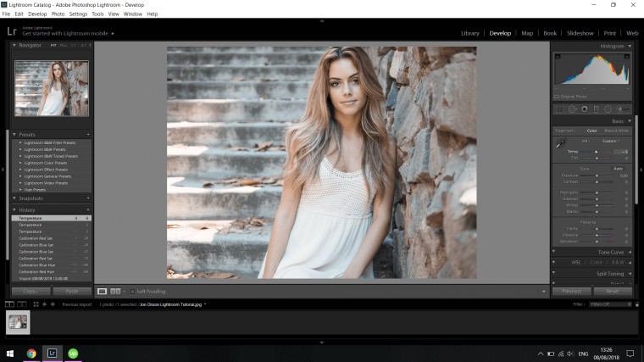Expand the Snapshots panel
This screenshot has height=362, width=644.
coord(14,198)
